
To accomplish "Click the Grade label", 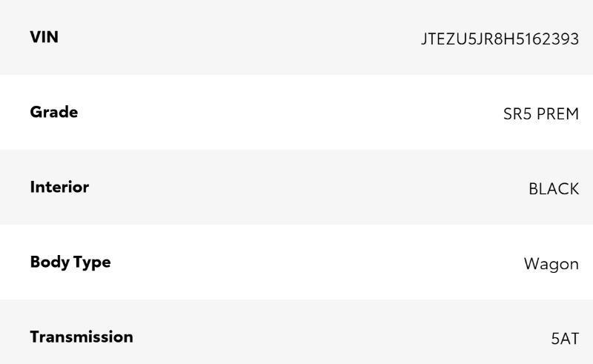I will [x=53, y=112].
